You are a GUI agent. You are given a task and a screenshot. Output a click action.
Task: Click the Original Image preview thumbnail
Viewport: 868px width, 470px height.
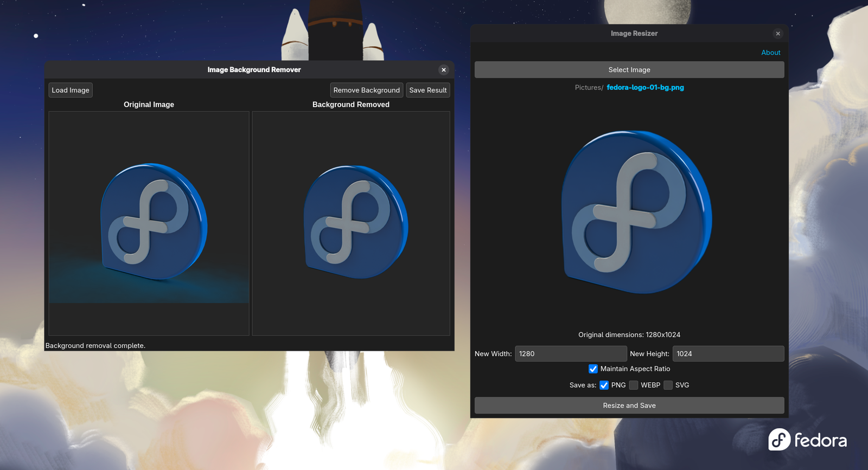(x=149, y=223)
